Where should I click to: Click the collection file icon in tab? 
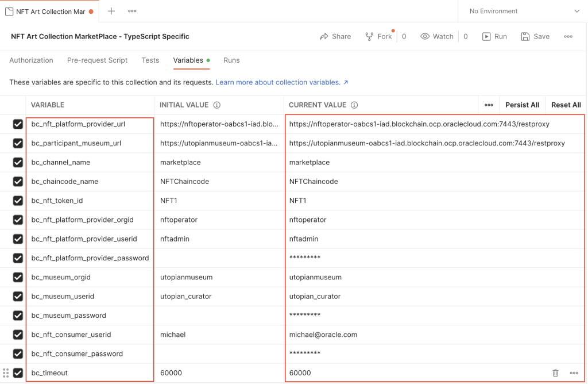pos(9,11)
